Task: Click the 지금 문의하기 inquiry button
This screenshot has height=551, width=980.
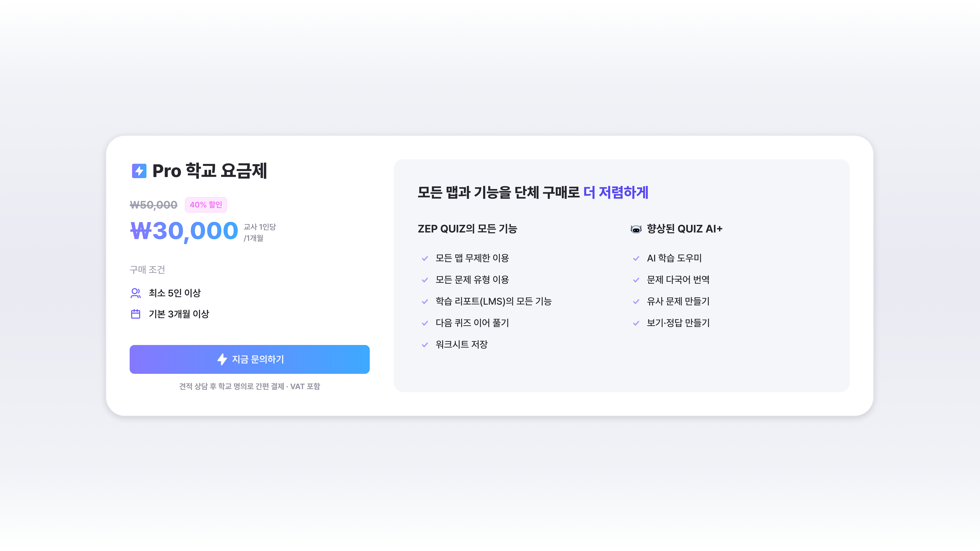Action: [250, 359]
